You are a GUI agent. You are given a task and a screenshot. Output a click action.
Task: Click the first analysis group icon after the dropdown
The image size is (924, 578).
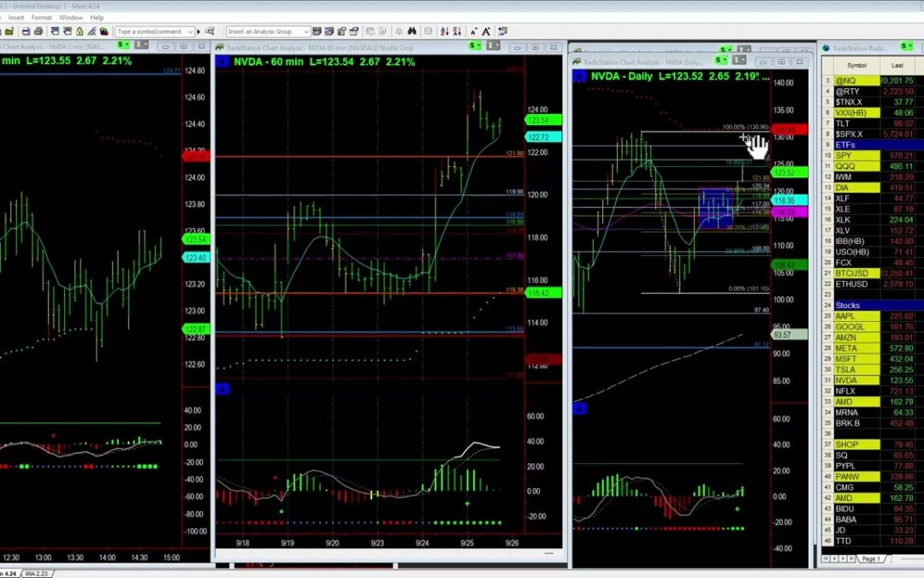tap(317, 32)
